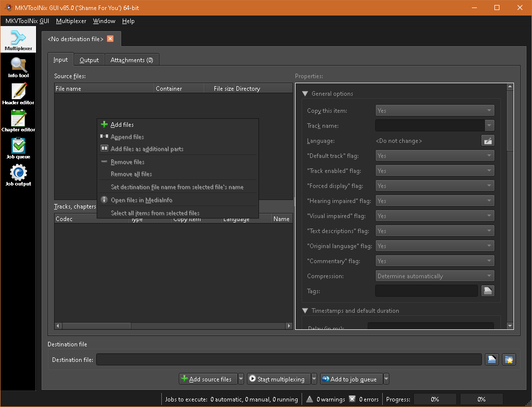Switch to the Attachments (0) tab
Viewport: 532px width, 407px height.
(132, 60)
